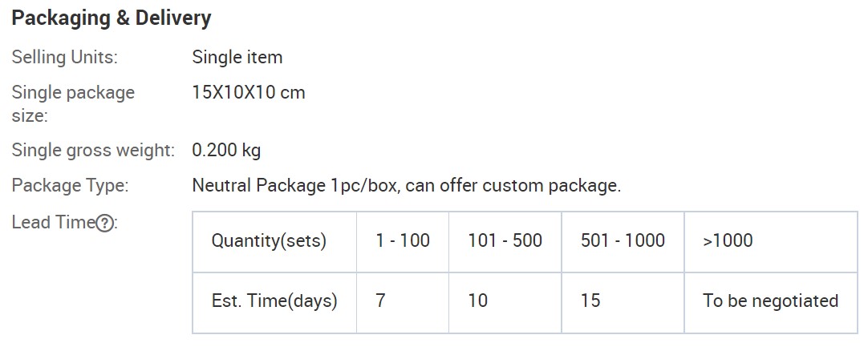Viewport: 868px width, 347px height.
Task: Click the Packaging & Delivery heading
Action: (112, 18)
